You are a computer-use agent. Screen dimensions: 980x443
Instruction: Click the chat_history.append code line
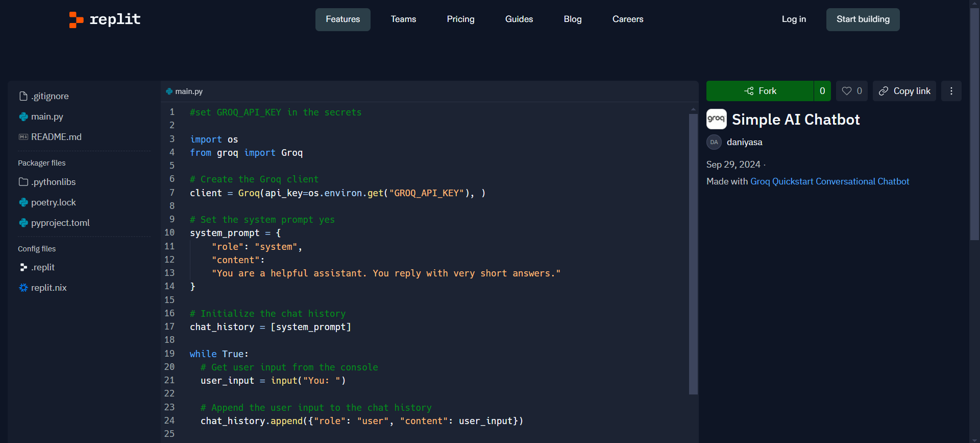362,421
